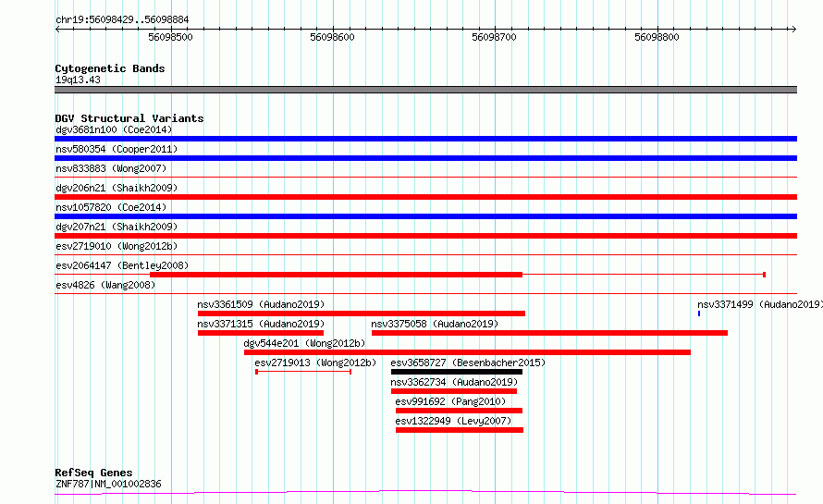Select the red bar under nsv3361509

coord(362,313)
